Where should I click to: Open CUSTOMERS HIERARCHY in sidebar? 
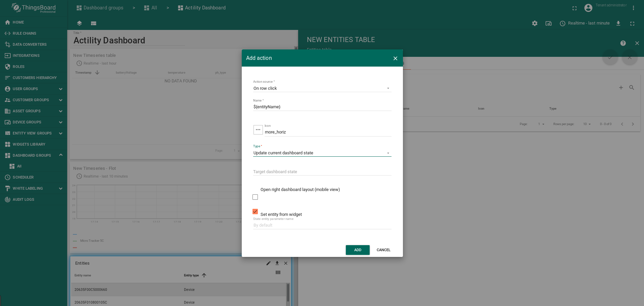[34, 78]
